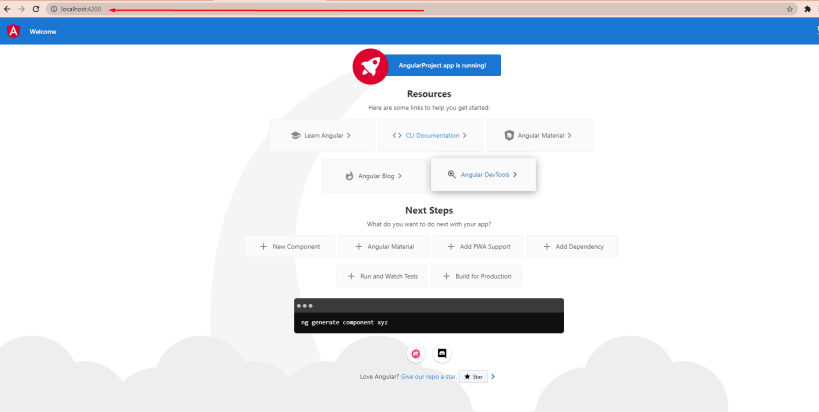Click the browser forward arrow

21,9
